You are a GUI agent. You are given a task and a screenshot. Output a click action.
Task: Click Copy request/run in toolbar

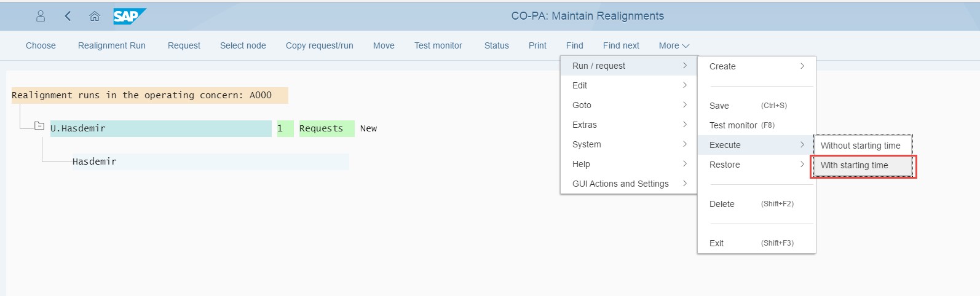coord(319,45)
